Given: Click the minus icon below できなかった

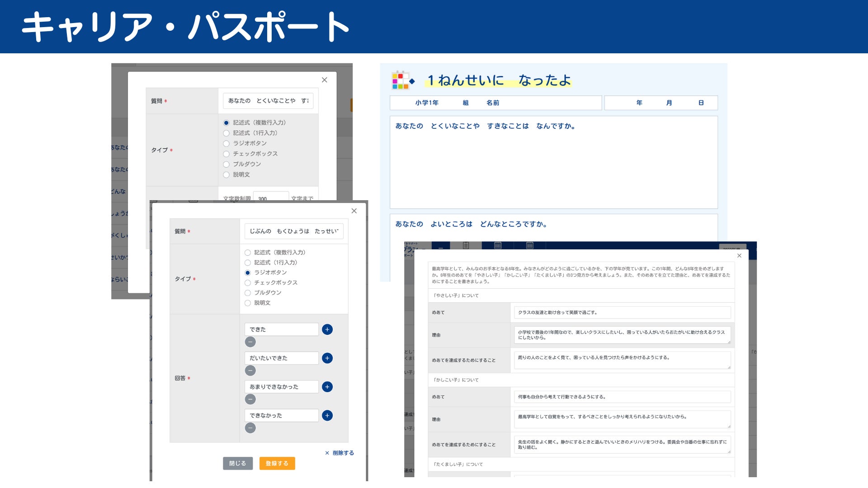Looking at the screenshot, I should point(250,428).
